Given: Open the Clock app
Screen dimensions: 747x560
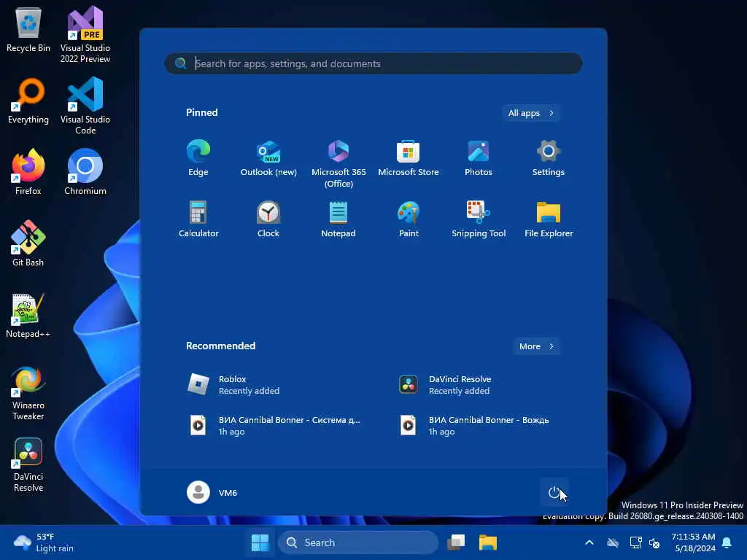Looking at the screenshot, I should click(x=268, y=219).
